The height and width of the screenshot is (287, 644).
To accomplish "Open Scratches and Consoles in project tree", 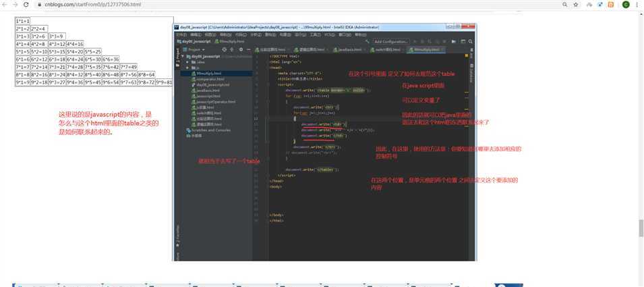I will pos(208,130).
